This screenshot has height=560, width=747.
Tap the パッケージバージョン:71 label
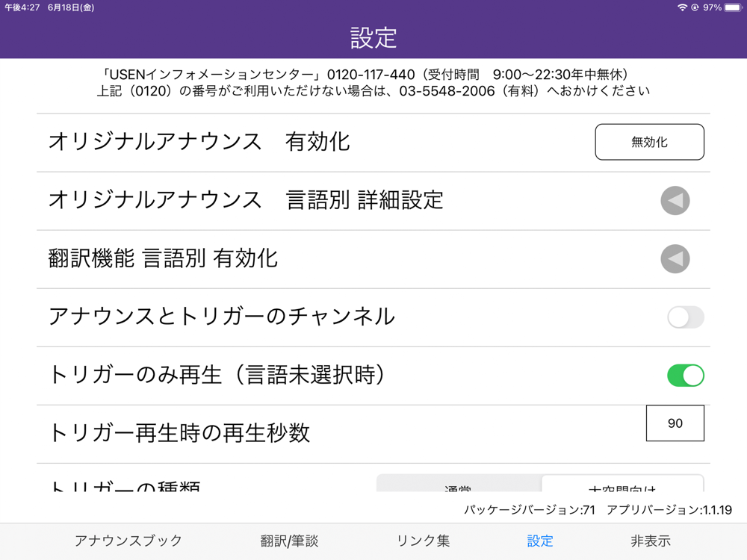[x=530, y=510]
